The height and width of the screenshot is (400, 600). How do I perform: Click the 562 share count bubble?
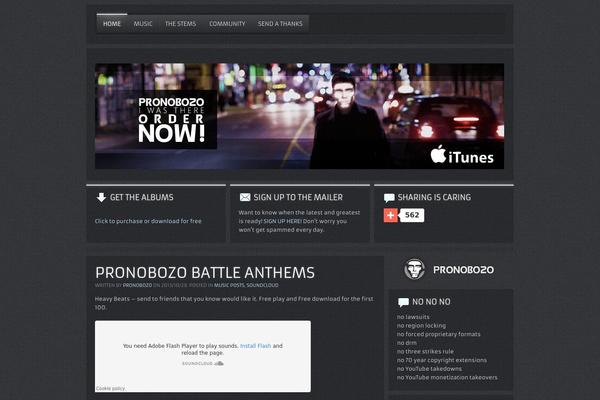click(x=412, y=215)
